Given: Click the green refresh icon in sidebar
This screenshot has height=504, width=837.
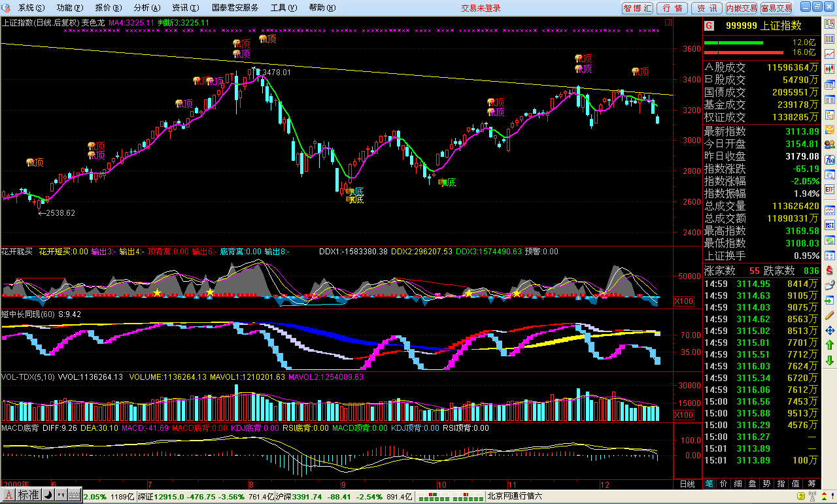Looking at the screenshot, I should click(829, 240).
